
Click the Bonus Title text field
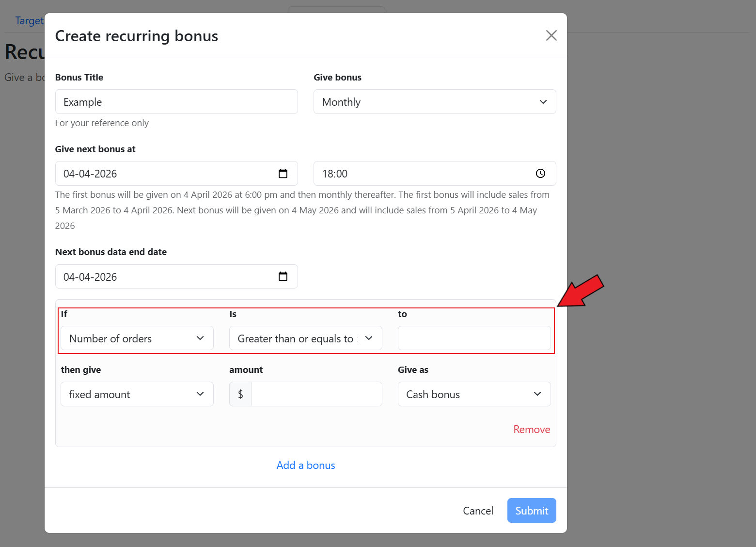pyautogui.click(x=176, y=102)
